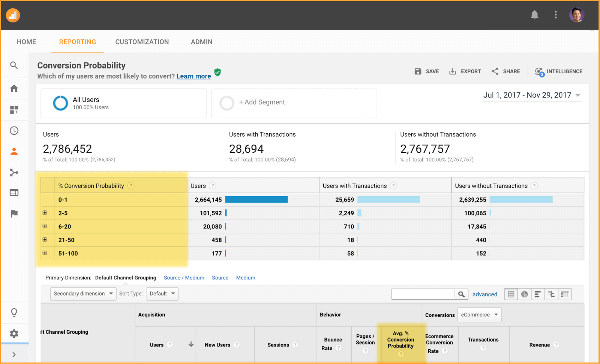Expand the 2-5 conversion probability row
The width and height of the screenshot is (600, 364).
pyautogui.click(x=45, y=213)
